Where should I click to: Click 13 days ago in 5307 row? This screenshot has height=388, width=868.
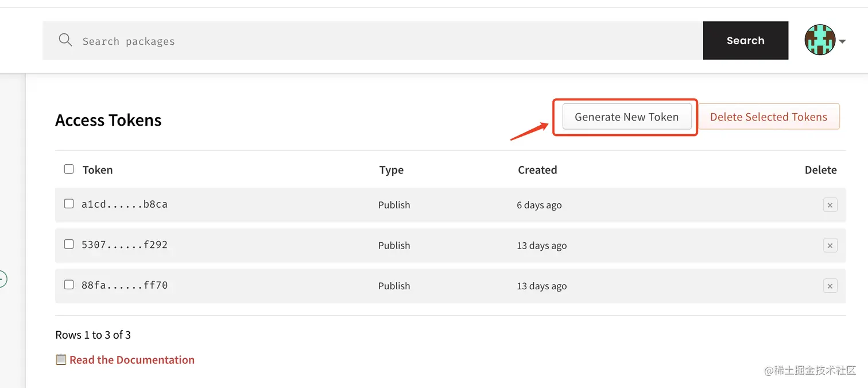(x=542, y=246)
